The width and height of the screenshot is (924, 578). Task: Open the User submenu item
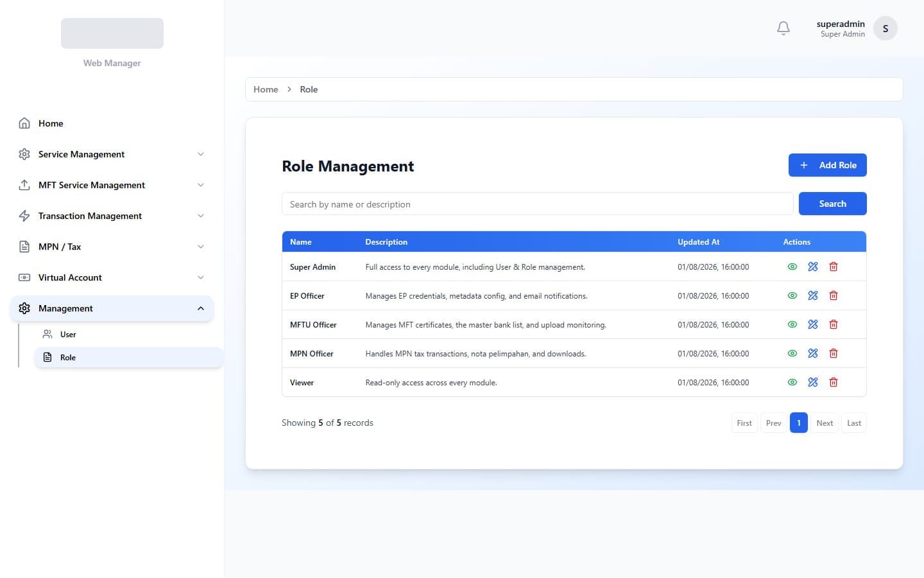(128, 334)
